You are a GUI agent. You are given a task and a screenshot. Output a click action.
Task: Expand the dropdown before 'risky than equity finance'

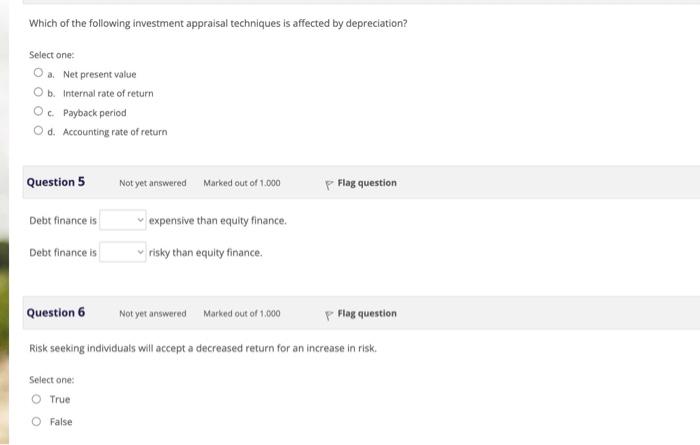pos(123,252)
